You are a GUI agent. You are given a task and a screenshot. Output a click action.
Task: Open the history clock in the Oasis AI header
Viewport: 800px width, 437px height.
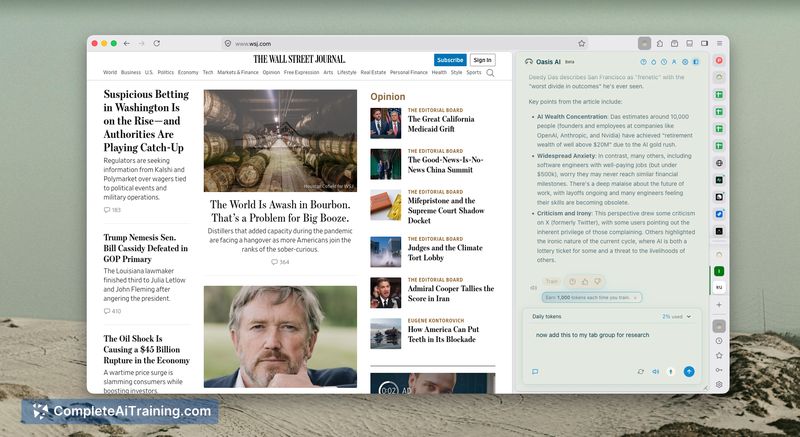(664, 62)
